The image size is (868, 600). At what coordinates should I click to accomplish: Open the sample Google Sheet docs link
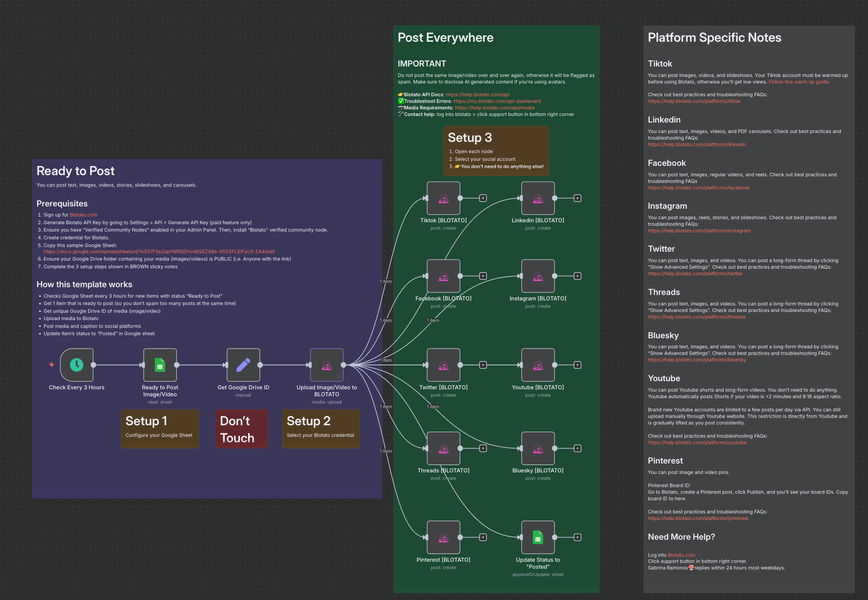click(159, 252)
